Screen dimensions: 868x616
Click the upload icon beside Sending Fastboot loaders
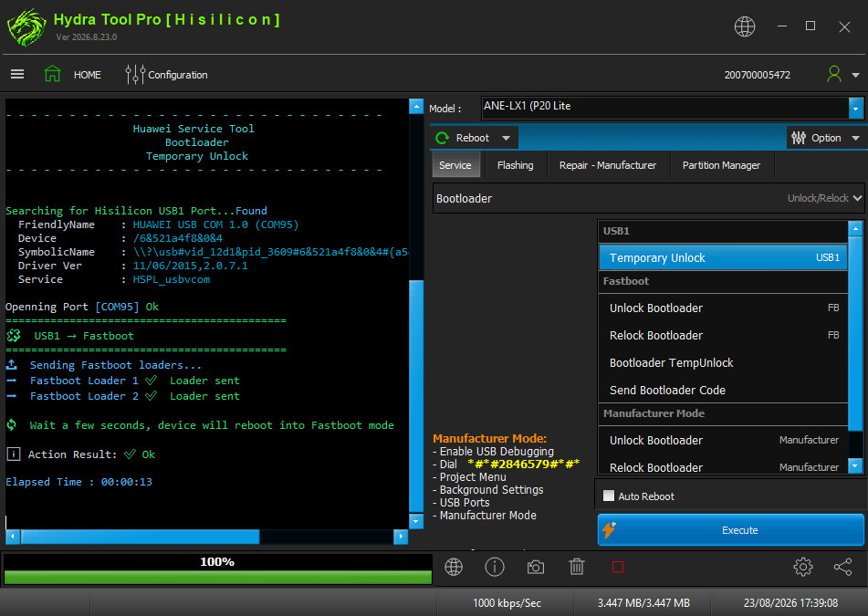(12, 365)
